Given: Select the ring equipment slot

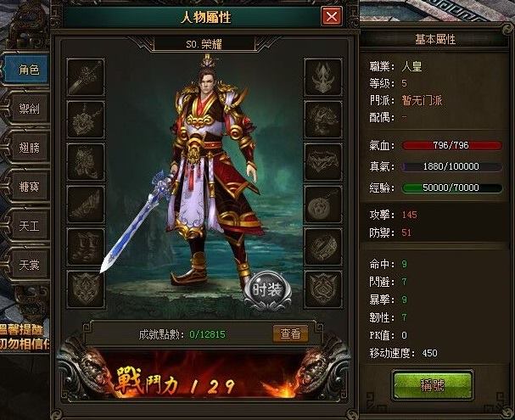Looking at the screenshot, I should [x=323, y=247].
